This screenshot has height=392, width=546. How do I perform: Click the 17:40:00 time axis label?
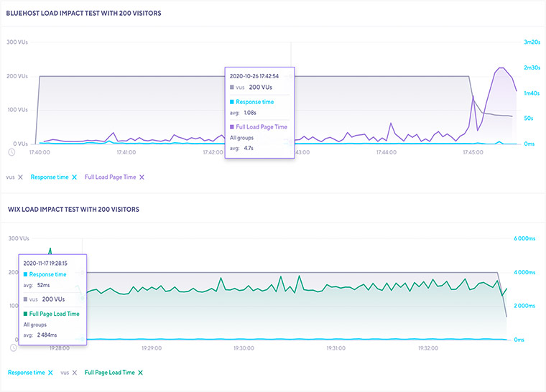[x=40, y=152]
